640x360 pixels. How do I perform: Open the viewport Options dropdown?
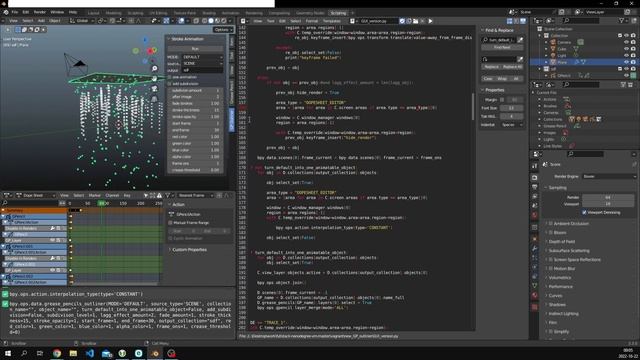coord(223,30)
